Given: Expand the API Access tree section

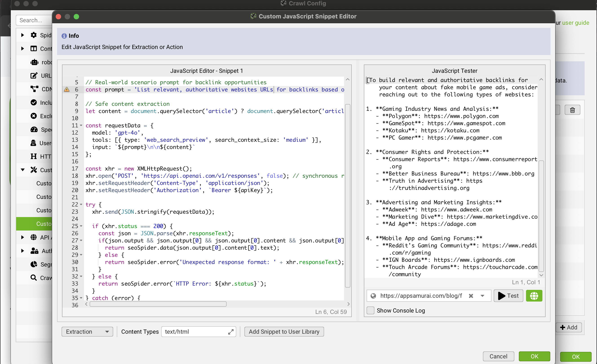Looking at the screenshot, I should coord(22,237).
